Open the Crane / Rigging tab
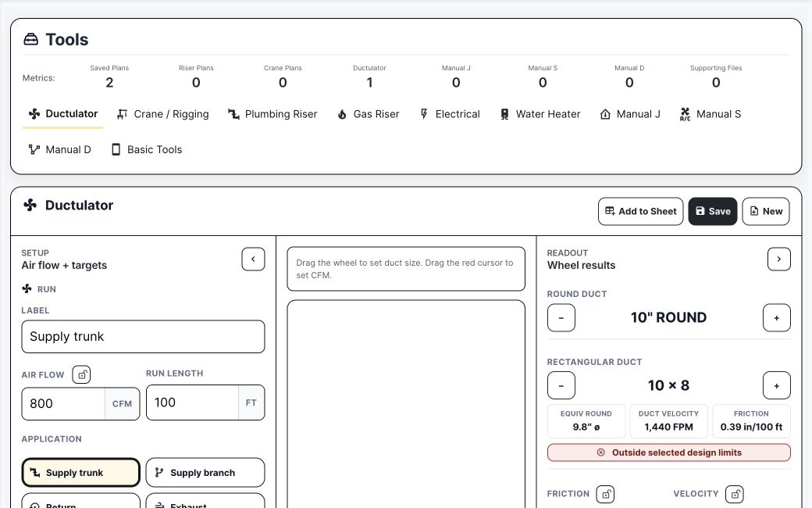This screenshot has height=508, width=812. pyautogui.click(x=162, y=114)
